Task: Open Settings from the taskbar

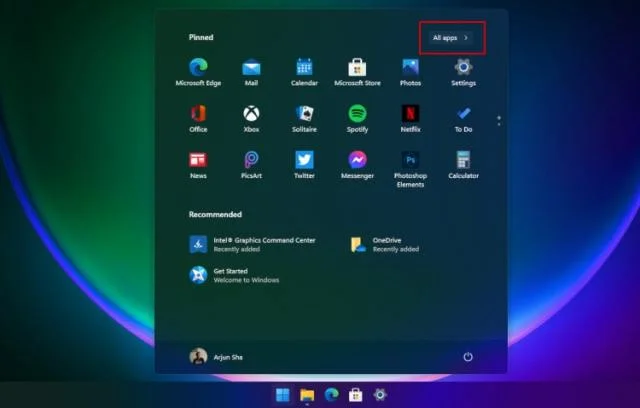Action: pos(380,395)
